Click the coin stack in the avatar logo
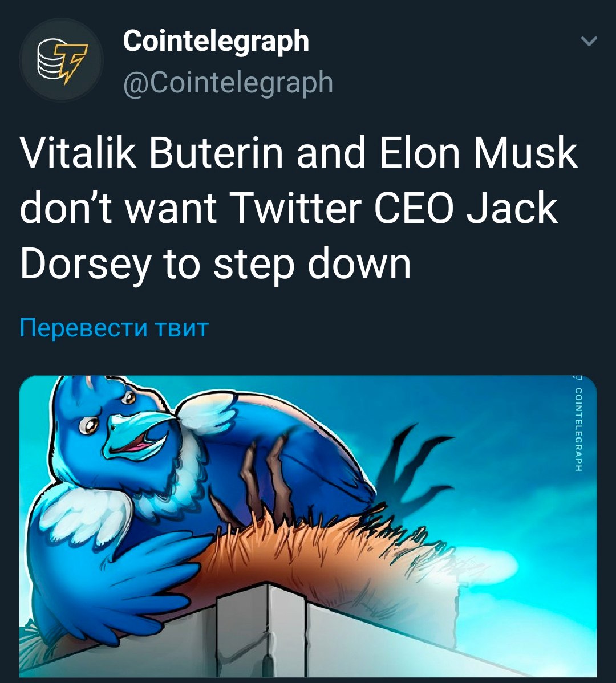 pos(49,60)
